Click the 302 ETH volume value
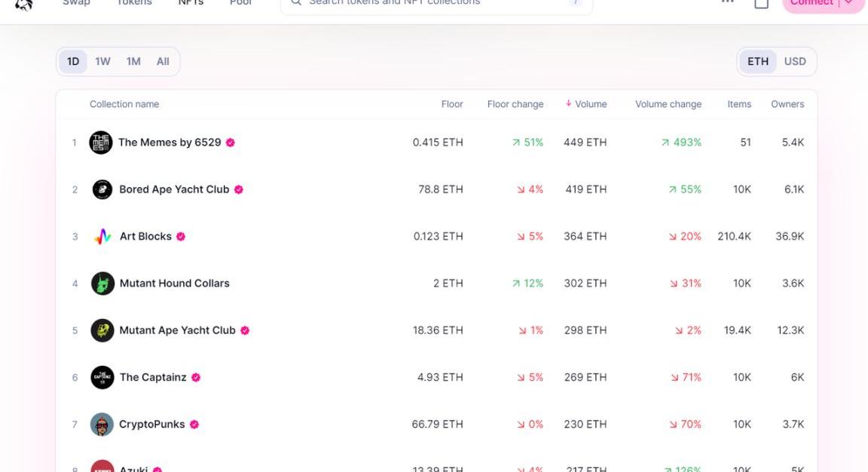This screenshot has width=868, height=472. [585, 283]
